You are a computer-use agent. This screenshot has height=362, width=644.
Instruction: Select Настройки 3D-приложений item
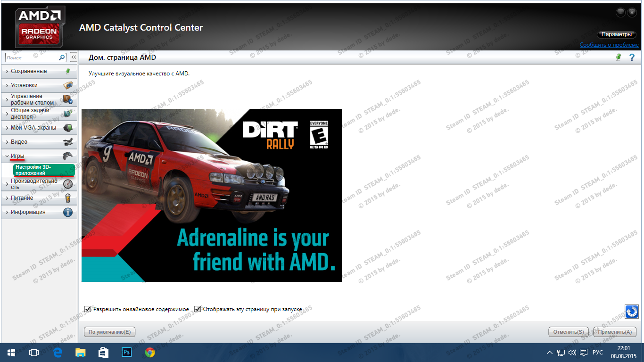coord(44,170)
